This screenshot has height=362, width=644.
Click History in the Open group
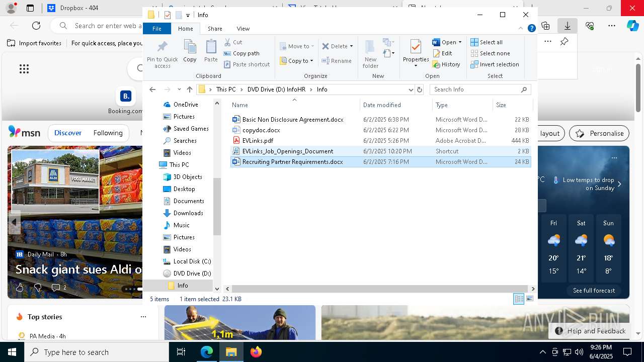(x=446, y=64)
